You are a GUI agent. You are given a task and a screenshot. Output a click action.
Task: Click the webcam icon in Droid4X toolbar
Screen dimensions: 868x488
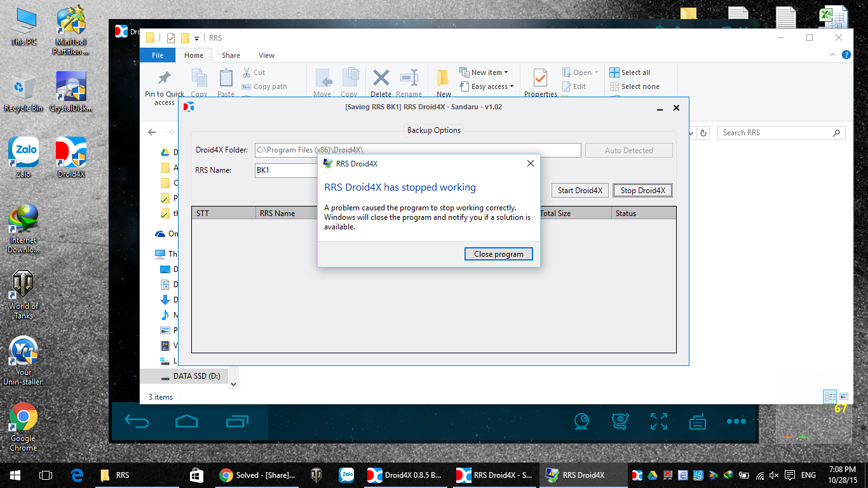coord(581,421)
